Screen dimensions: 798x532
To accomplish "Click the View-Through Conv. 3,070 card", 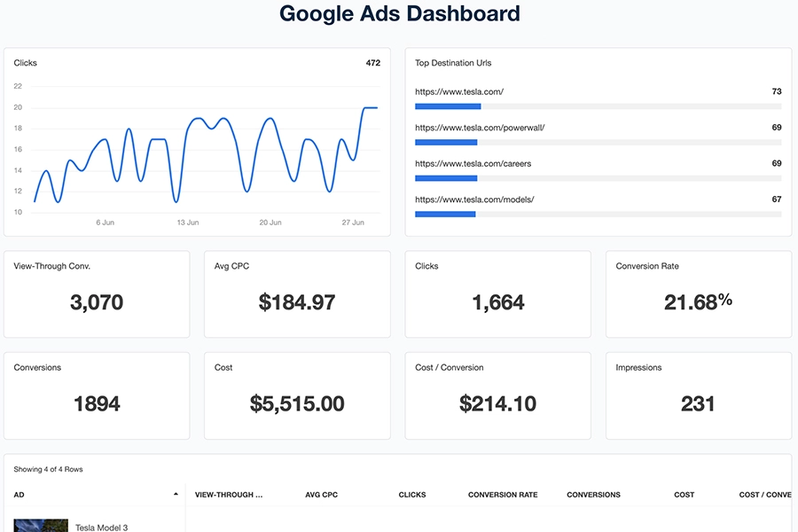I will tap(97, 294).
